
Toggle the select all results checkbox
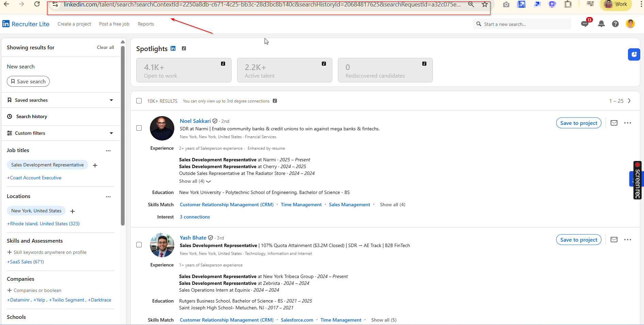click(x=139, y=101)
